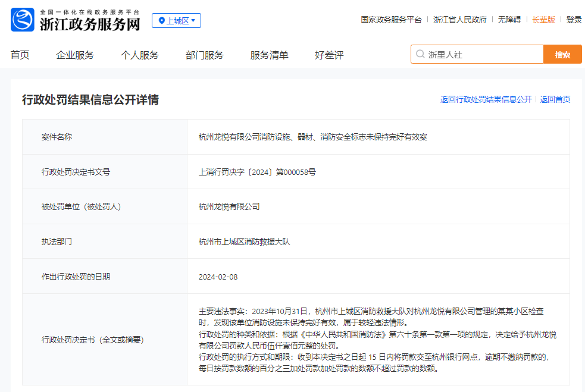
Task: Click the paragraph beginning 行政处罚的执行方式和期限
Action: tap(374, 362)
